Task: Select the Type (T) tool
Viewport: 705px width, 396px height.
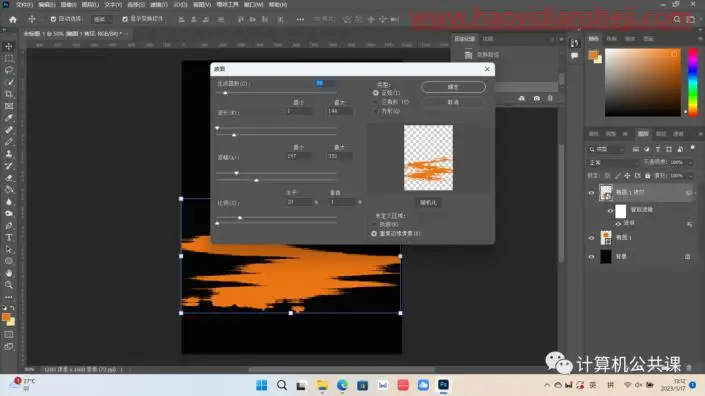Action: pyautogui.click(x=9, y=237)
